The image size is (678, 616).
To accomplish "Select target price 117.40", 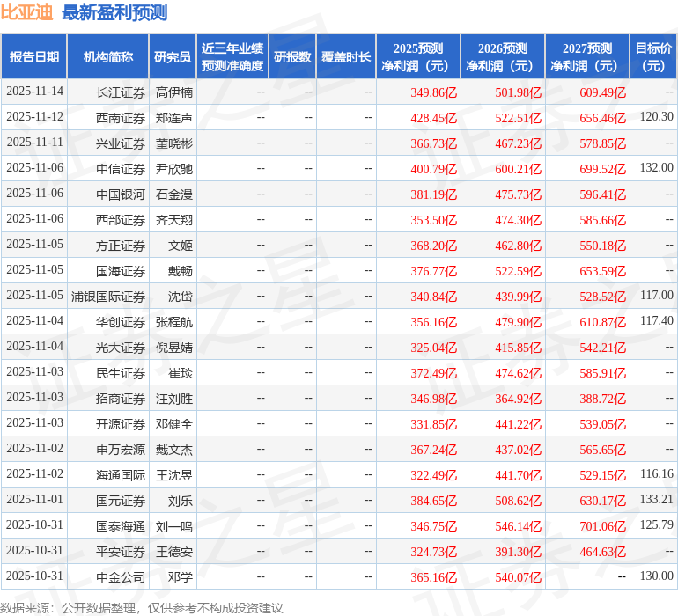I will 656,320.
